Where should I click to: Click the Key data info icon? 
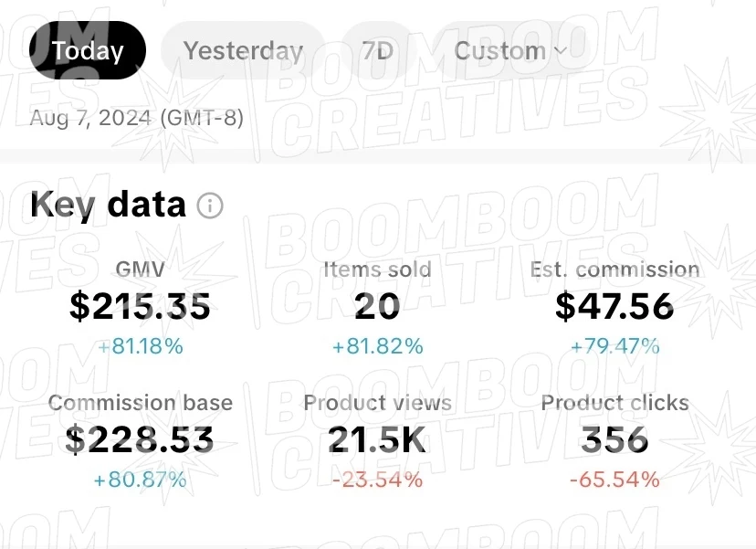pos(210,206)
